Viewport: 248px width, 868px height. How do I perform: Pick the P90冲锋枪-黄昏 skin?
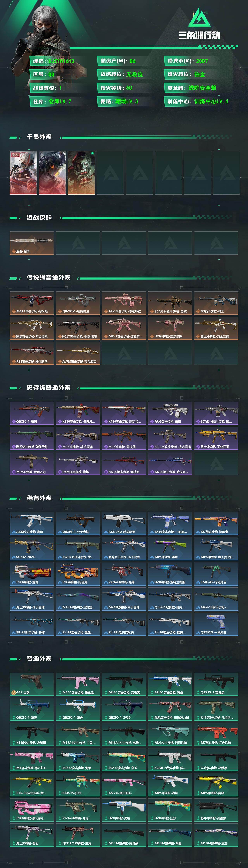point(32,574)
